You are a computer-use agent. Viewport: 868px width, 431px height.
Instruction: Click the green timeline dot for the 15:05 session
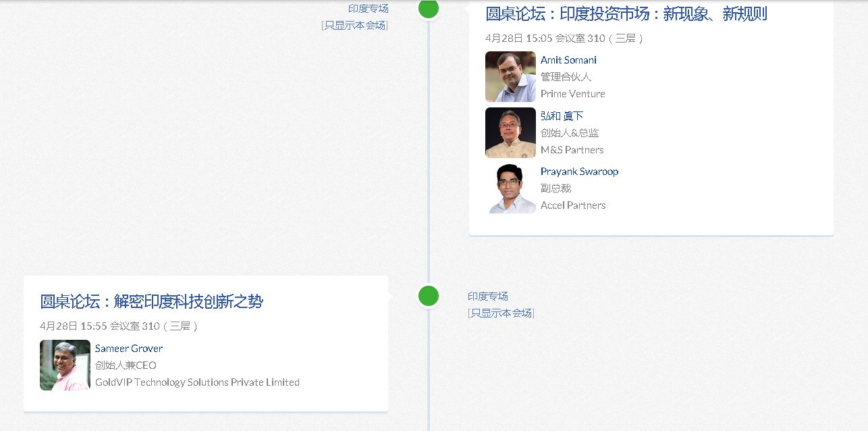click(429, 8)
